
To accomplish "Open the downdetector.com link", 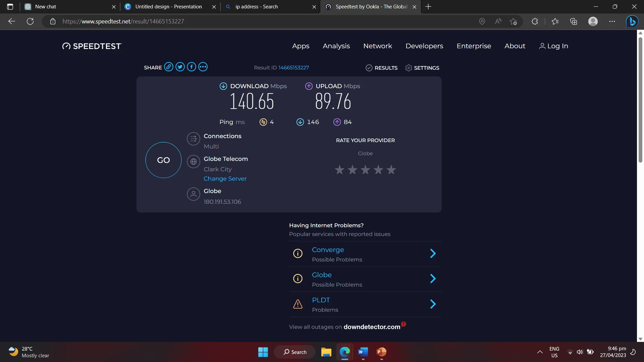I will tap(372, 327).
